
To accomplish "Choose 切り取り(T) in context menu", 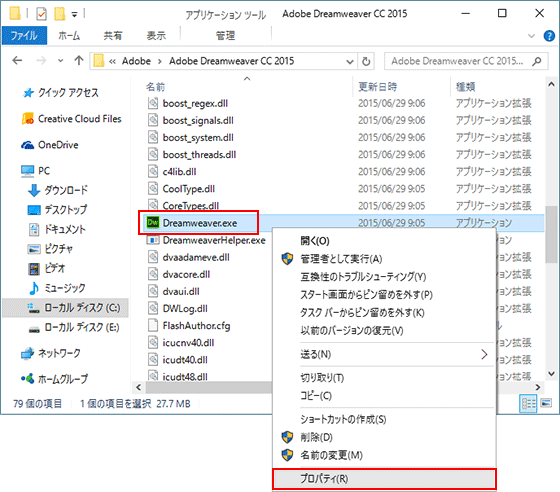I will 384,378.
